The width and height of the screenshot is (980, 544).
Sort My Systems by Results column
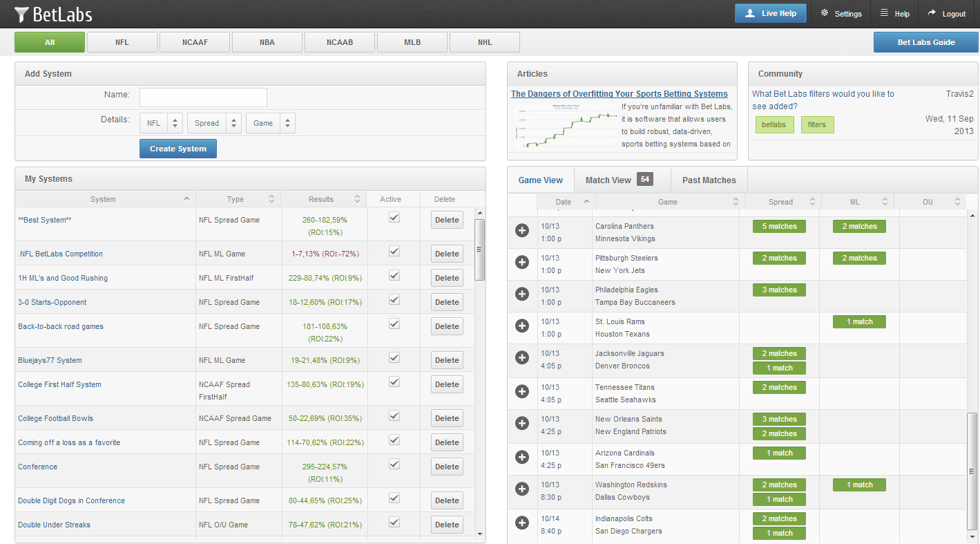[324, 199]
